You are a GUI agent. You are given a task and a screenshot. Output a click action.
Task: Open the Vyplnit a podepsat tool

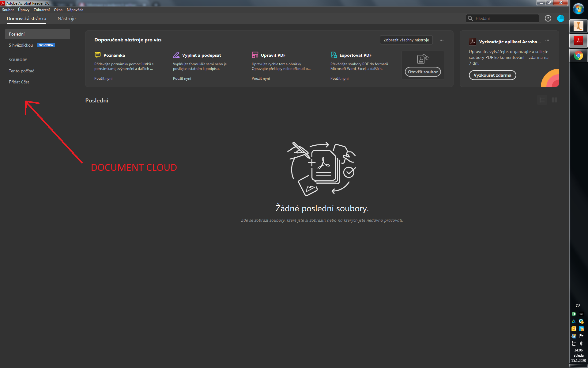point(176,55)
